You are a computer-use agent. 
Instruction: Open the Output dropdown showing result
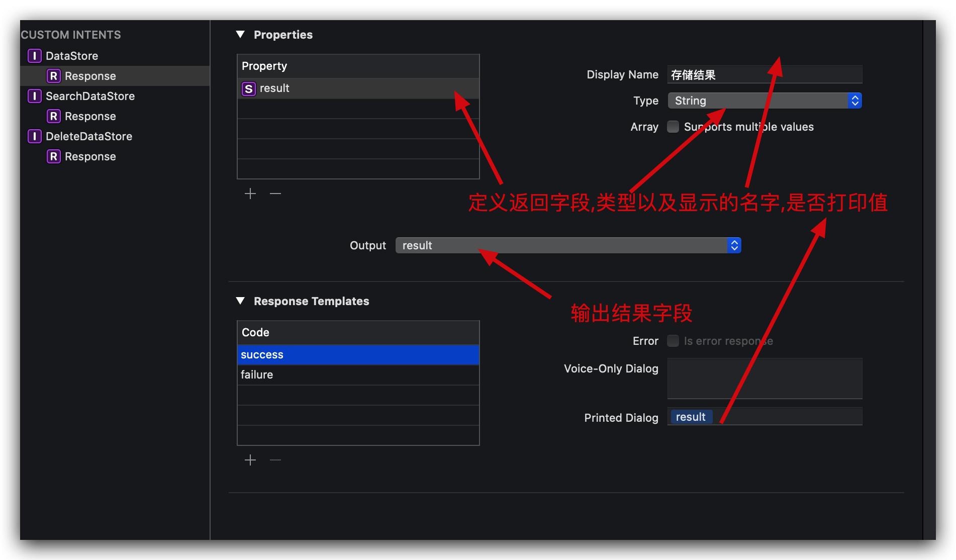pos(568,245)
